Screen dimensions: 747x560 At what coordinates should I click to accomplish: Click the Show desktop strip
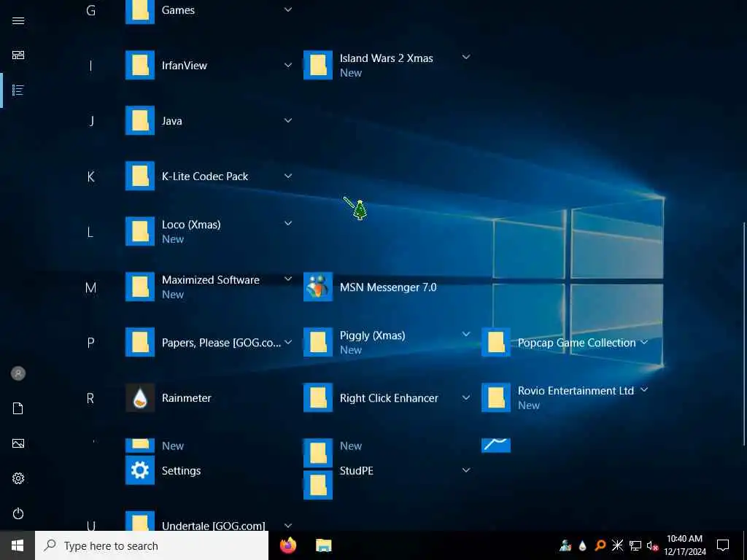click(x=745, y=545)
